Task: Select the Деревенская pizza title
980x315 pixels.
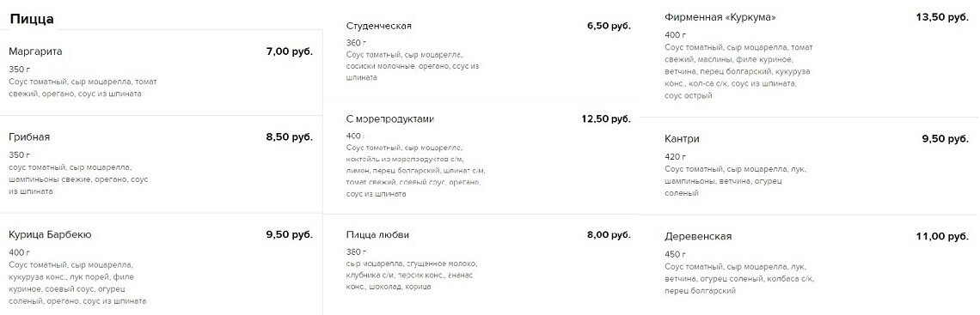Action: (x=698, y=237)
